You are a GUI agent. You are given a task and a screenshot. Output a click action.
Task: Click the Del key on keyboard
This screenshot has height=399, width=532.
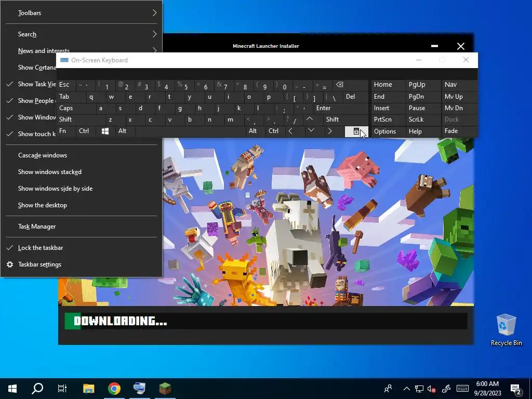[355, 97]
